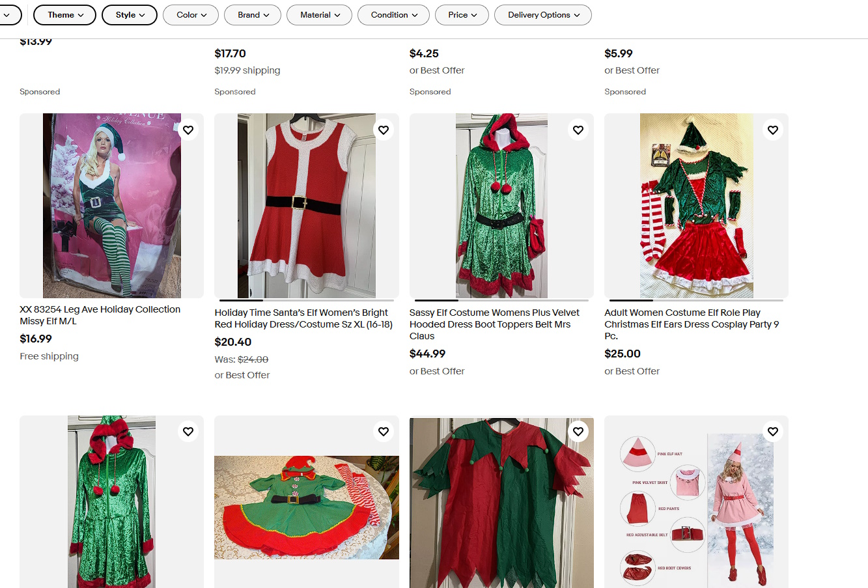Show Condition filter choices
The image size is (868, 588).
point(393,15)
